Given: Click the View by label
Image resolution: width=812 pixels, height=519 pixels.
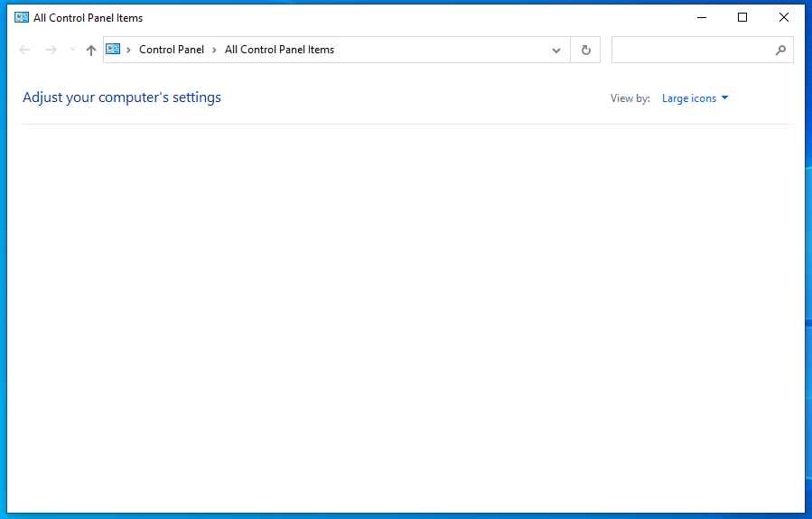Looking at the screenshot, I should 630,98.
